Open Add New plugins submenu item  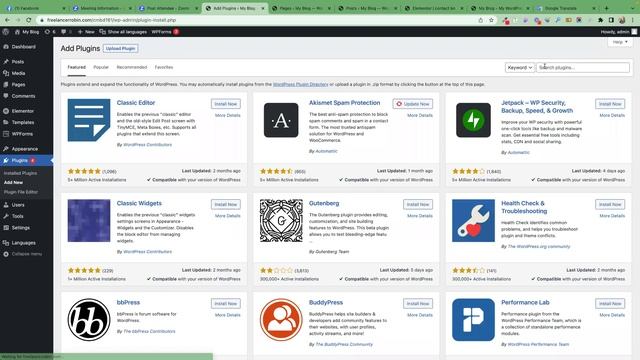coord(13,182)
